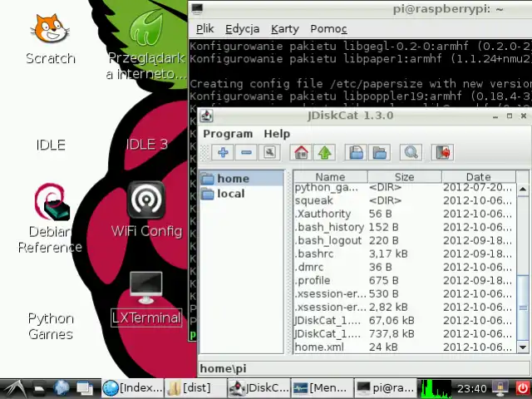
Task: Click the file list scrollbar thumb
Action: tap(523, 308)
